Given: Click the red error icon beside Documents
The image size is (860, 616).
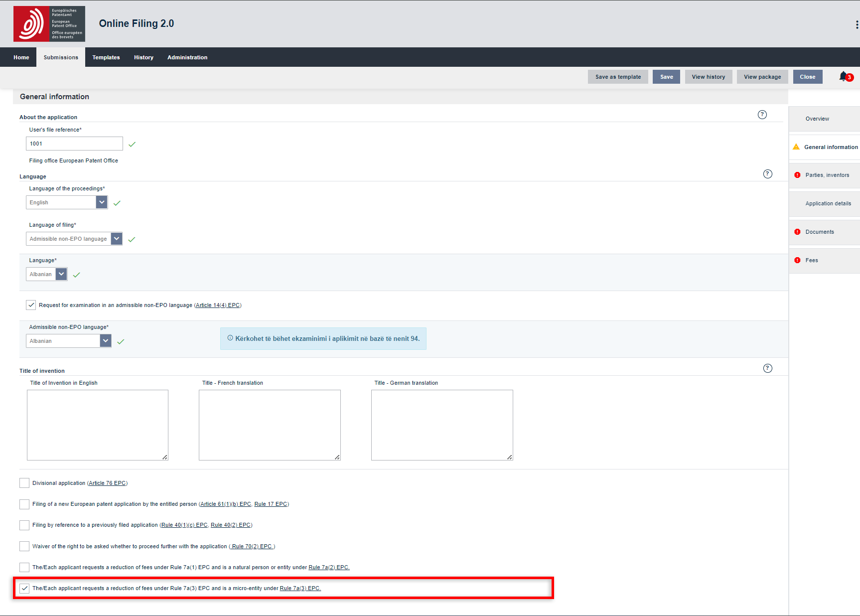Looking at the screenshot, I should click(797, 232).
